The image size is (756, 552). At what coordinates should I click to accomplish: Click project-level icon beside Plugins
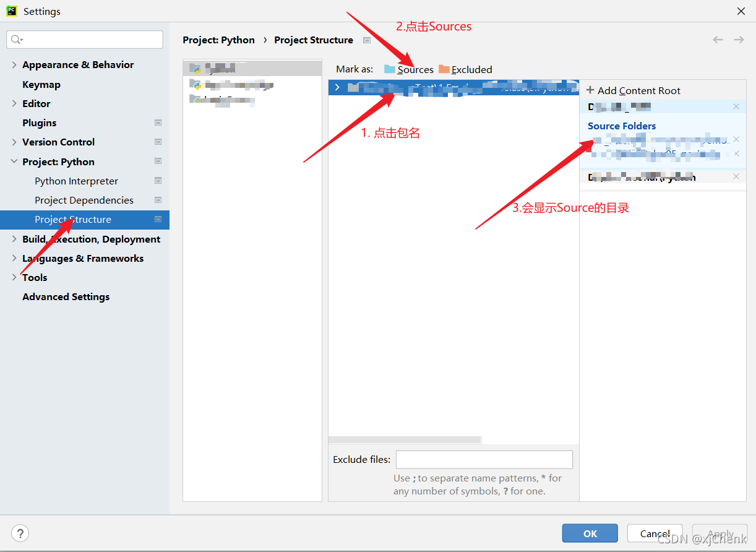click(158, 123)
